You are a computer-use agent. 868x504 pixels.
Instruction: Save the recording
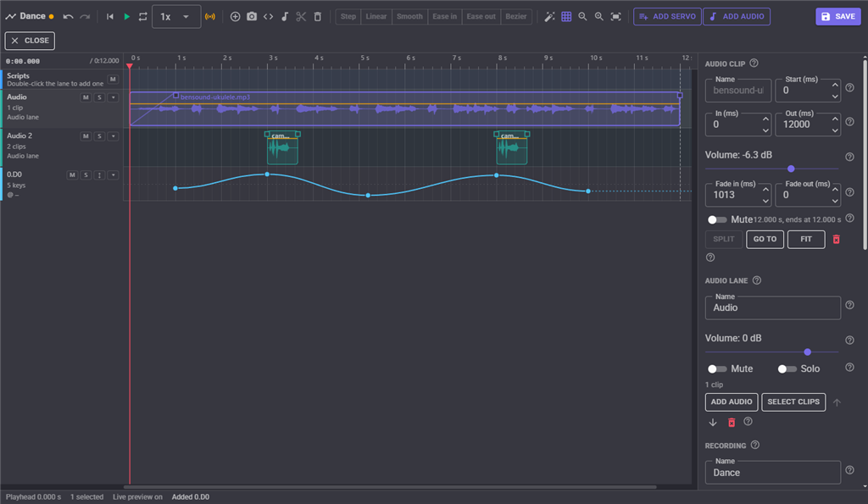[x=838, y=17]
